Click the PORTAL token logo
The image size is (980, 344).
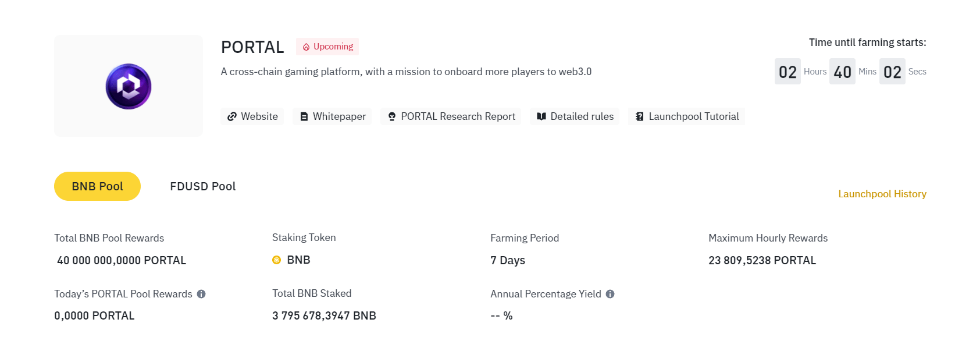point(129,86)
